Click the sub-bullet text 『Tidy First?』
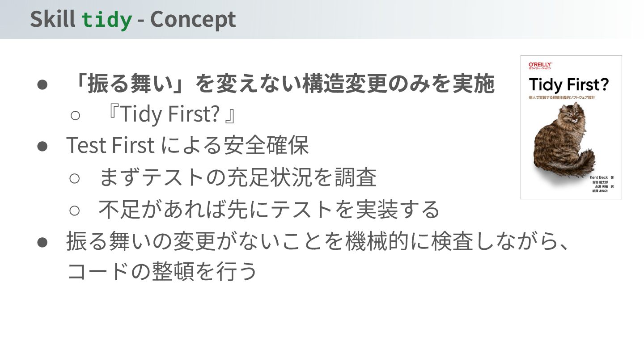The width and height of the screenshot is (644, 362). pos(170,114)
